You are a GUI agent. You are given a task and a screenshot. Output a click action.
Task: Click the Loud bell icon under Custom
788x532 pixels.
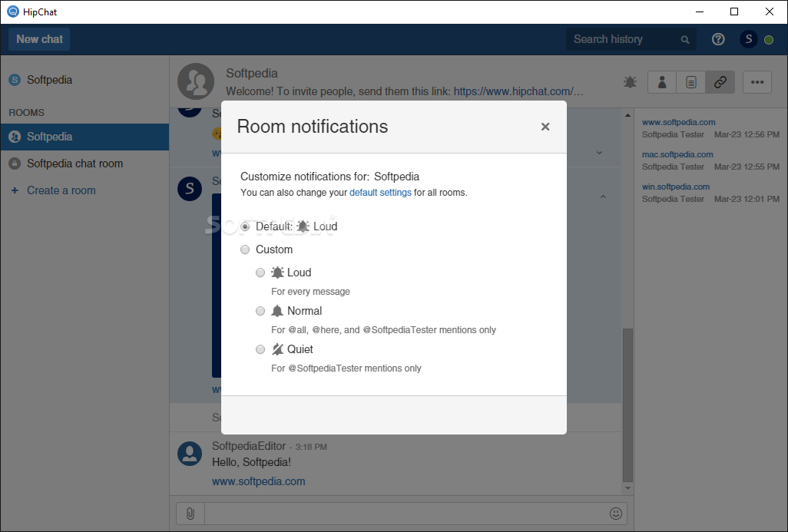point(277,273)
